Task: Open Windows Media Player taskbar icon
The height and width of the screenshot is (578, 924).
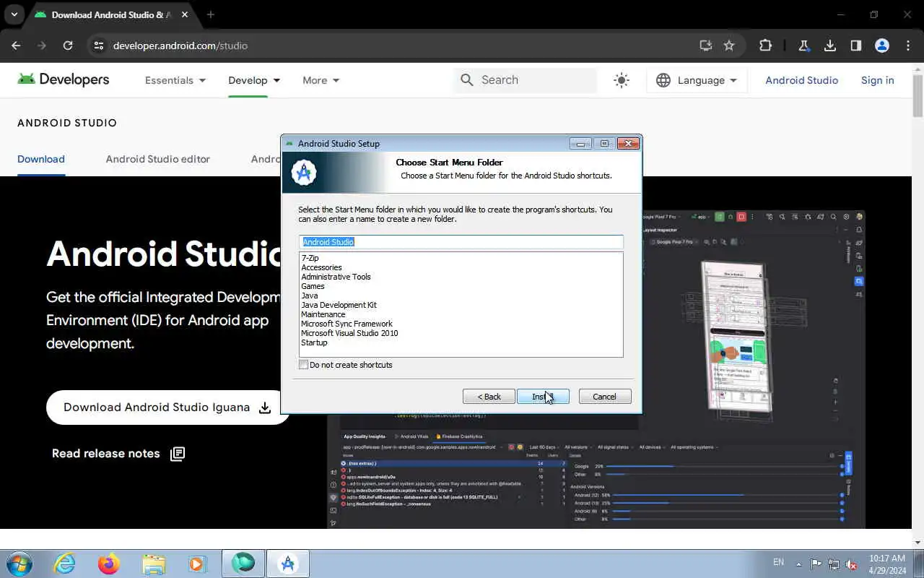Action: [x=197, y=564]
